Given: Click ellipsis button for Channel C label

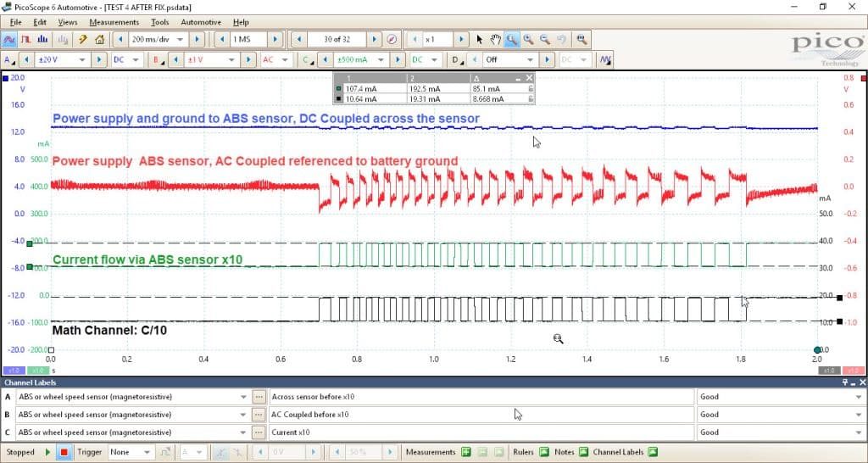Looking at the screenshot, I should click(259, 432).
